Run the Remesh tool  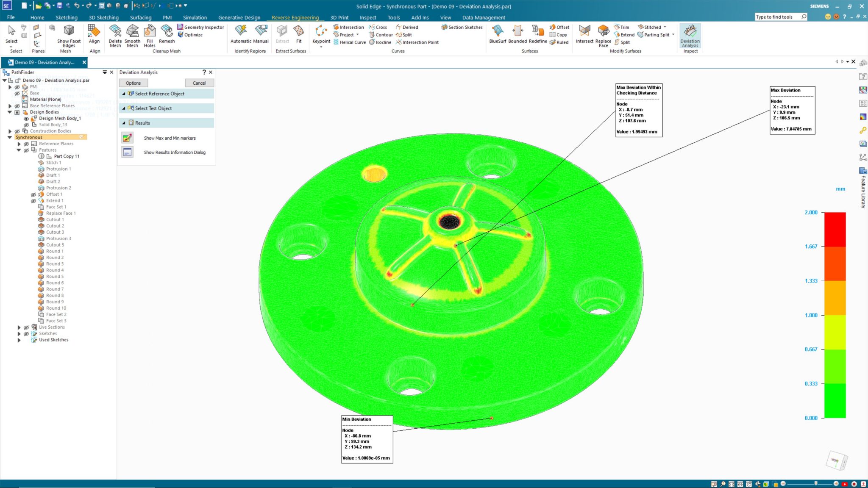(x=167, y=34)
